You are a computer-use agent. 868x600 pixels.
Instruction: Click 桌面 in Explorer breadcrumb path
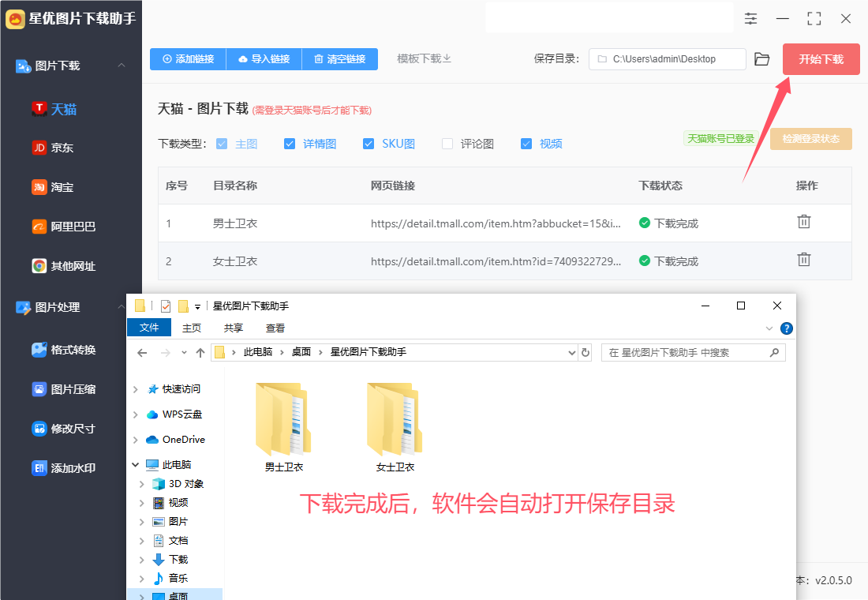301,352
